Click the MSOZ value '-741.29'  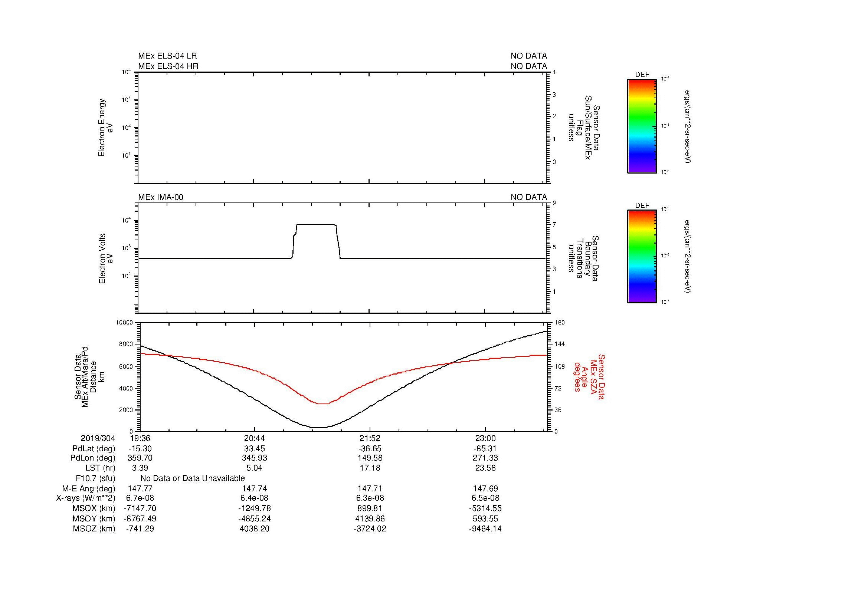tap(140, 529)
